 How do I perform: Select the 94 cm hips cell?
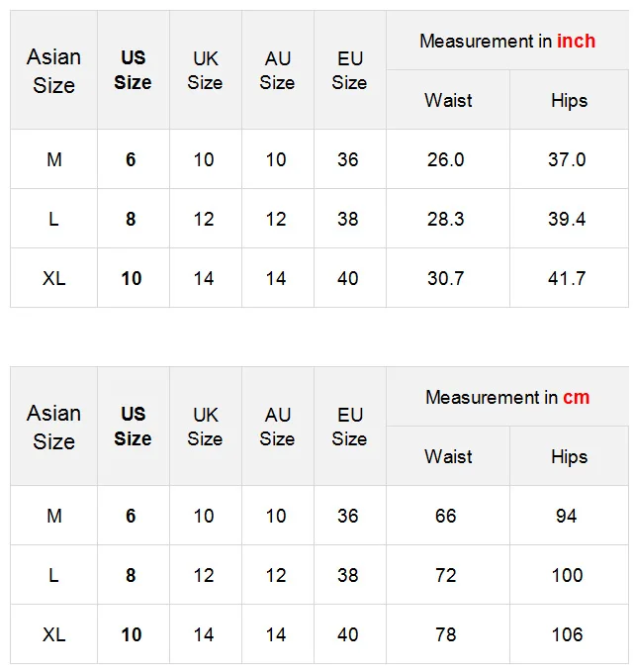[567, 516]
